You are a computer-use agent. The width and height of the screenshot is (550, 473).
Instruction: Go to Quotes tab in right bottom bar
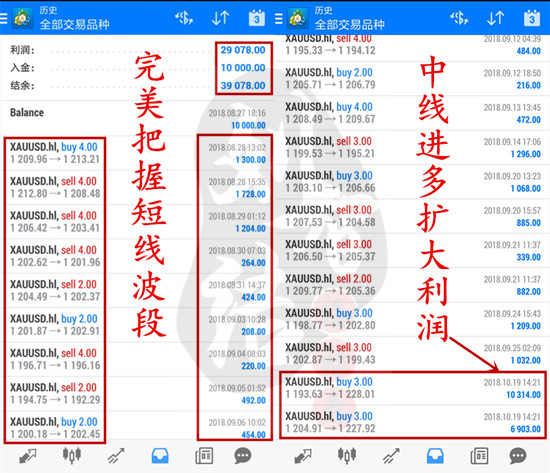(303, 456)
